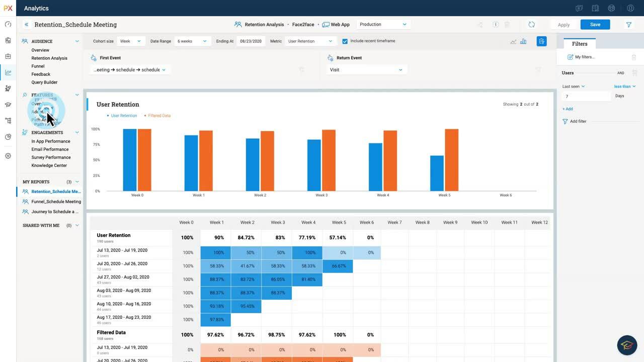
Task: Toggle Filtered Data legend series
Action: 157,116
